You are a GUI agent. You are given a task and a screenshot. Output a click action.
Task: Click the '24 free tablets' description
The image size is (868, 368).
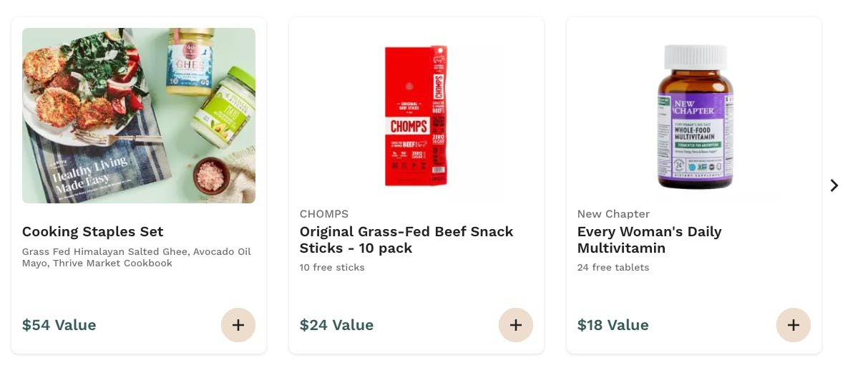[x=613, y=268]
